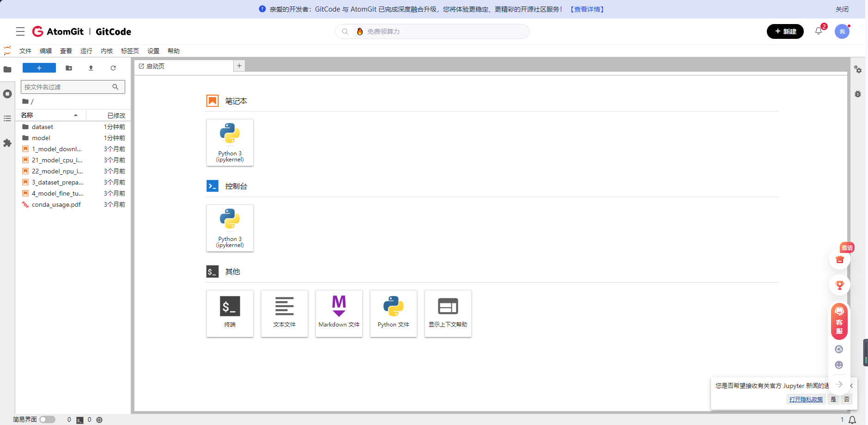Open the 设置 menu

point(153,51)
